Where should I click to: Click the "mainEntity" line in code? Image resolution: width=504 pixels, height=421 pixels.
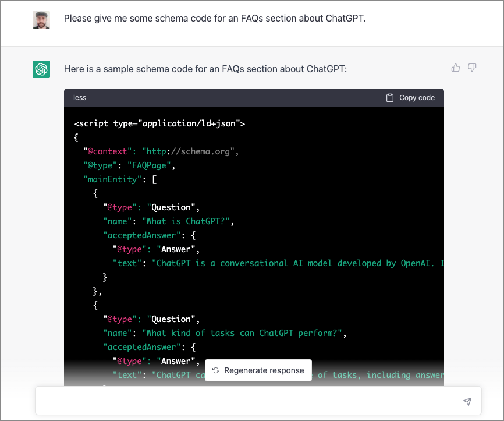point(120,179)
